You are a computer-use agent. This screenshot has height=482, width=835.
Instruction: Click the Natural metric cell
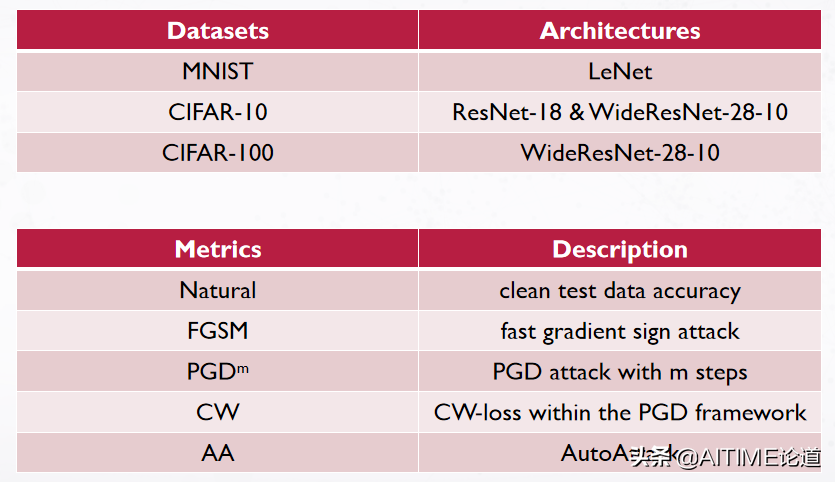click(217, 290)
